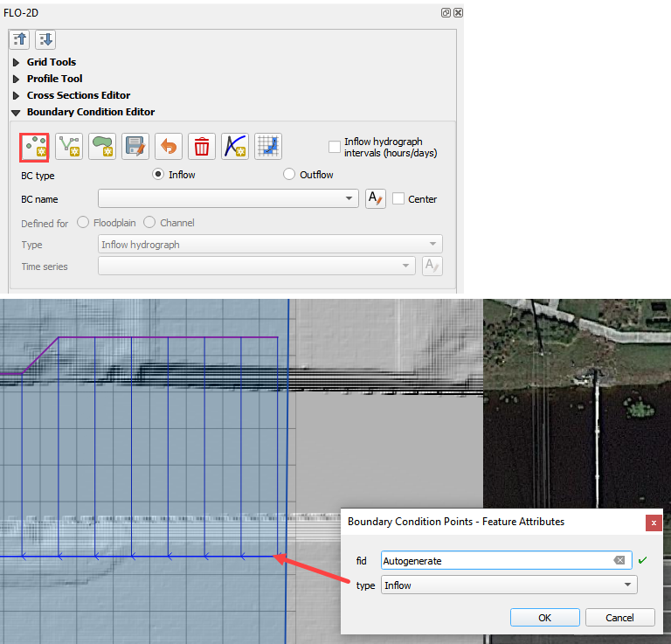
Task: Click Cancel in Feature Attributes dialog
Action: [619, 618]
